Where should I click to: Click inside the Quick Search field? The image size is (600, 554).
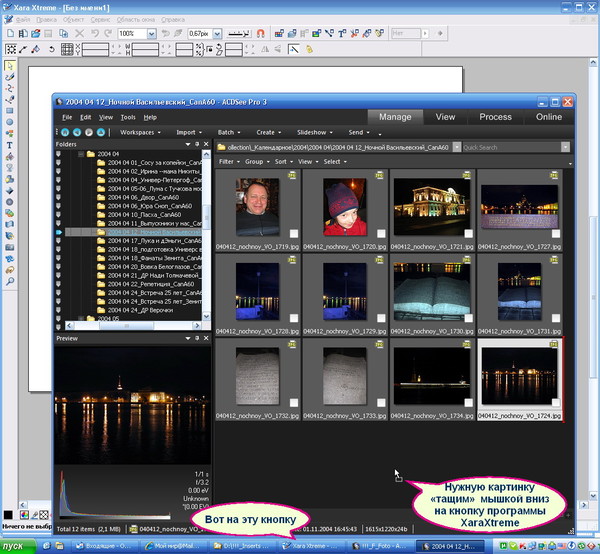coord(512,147)
